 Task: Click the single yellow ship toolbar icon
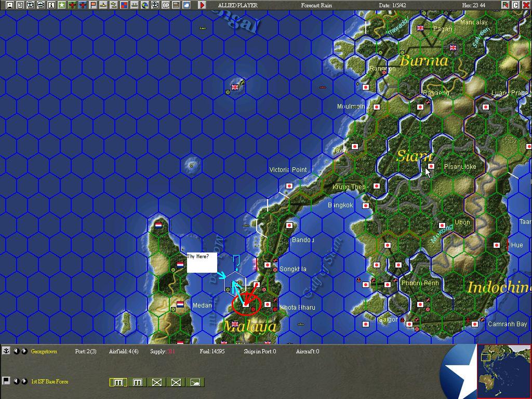(103, 5)
